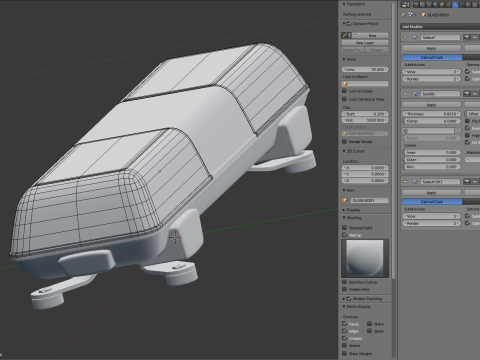Click the Grease Pencil draw pencil icon
480x360 pixels.
345,35
